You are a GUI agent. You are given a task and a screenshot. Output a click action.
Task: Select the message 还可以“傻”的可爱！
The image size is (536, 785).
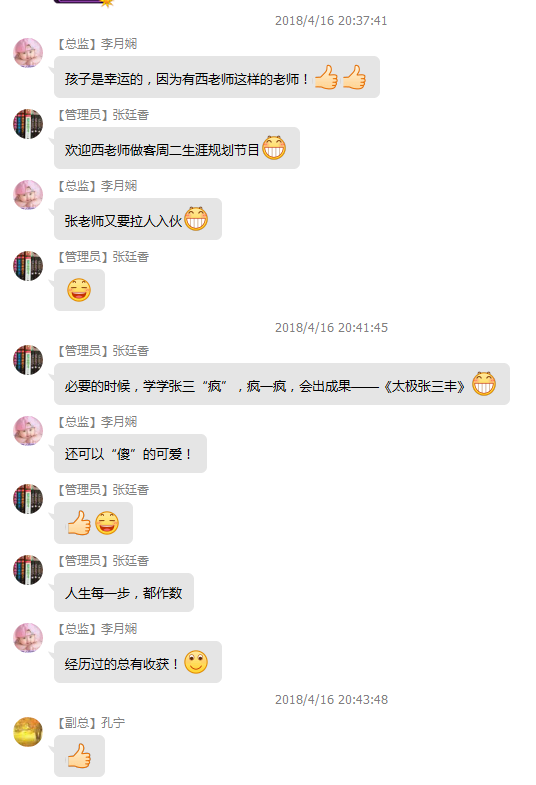coord(130,454)
